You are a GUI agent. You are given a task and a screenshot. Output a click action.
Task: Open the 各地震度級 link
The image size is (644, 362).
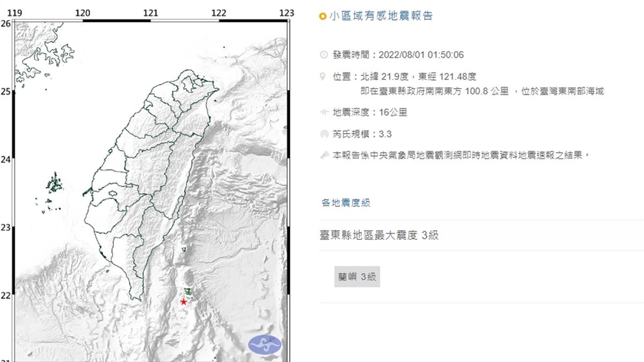click(346, 203)
